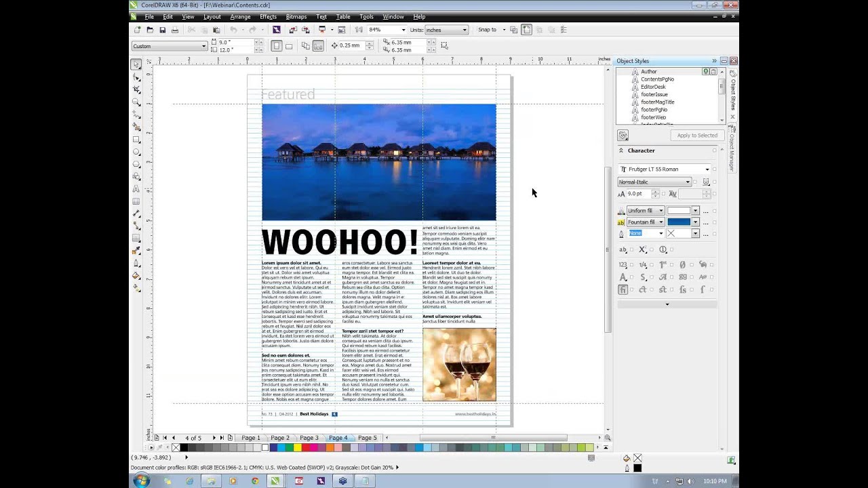
Task: Toggle the superscript X² position option
Action: coord(643,249)
